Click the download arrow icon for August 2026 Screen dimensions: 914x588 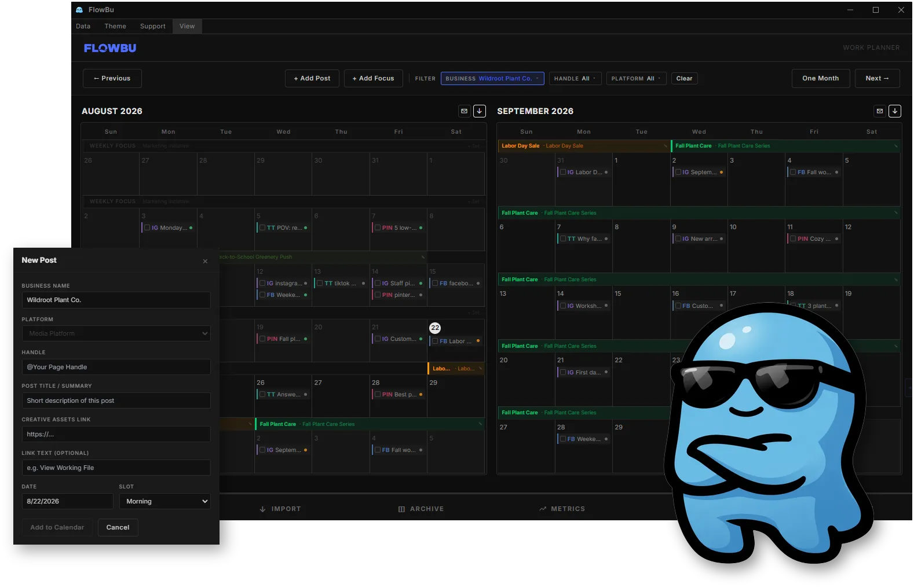(x=480, y=111)
